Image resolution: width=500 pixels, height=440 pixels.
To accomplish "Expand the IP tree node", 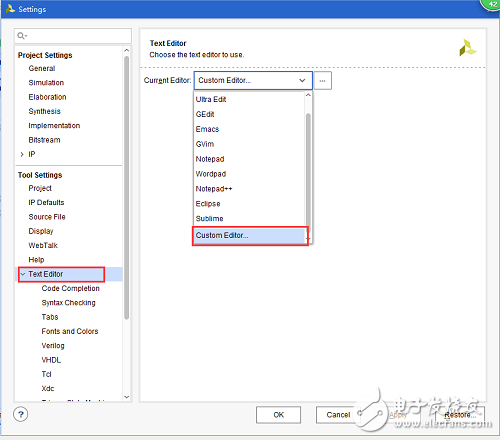I will (x=22, y=154).
